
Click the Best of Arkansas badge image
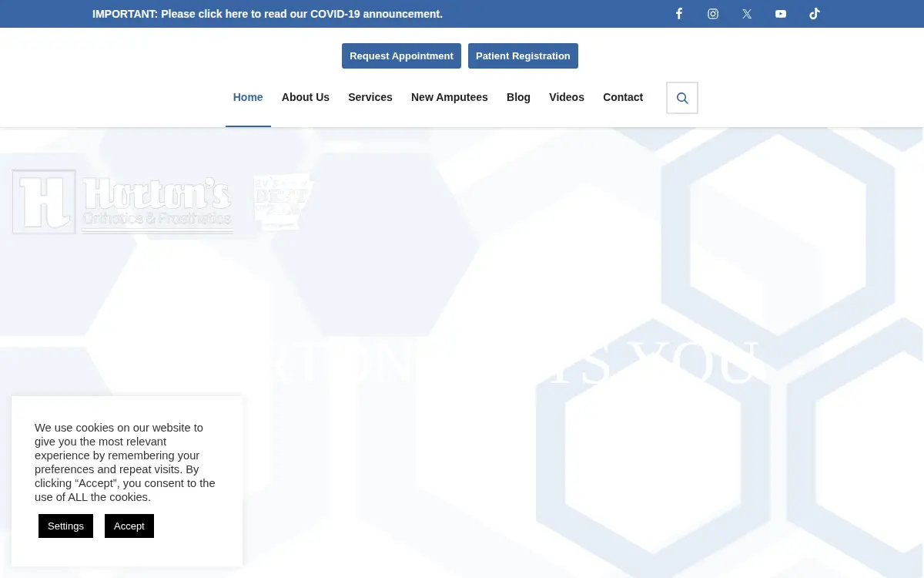(284, 202)
